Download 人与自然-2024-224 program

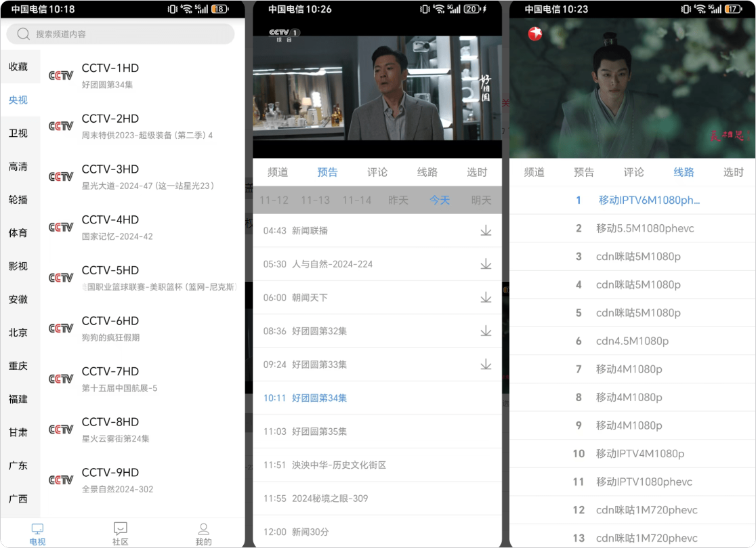pos(486,264)
